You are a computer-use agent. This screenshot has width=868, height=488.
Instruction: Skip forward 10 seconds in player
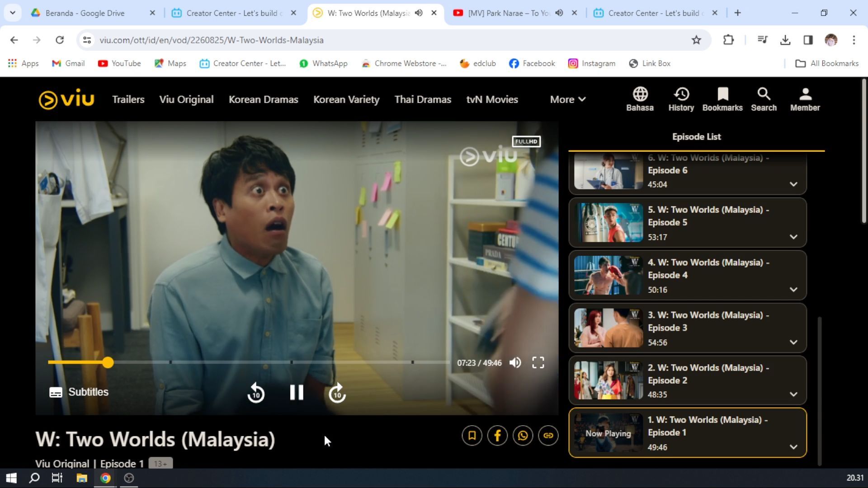pos(337,393)
